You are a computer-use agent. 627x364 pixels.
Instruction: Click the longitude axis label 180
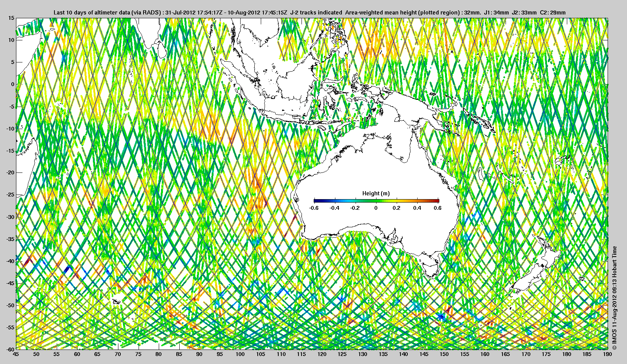(x=566, y=354)
